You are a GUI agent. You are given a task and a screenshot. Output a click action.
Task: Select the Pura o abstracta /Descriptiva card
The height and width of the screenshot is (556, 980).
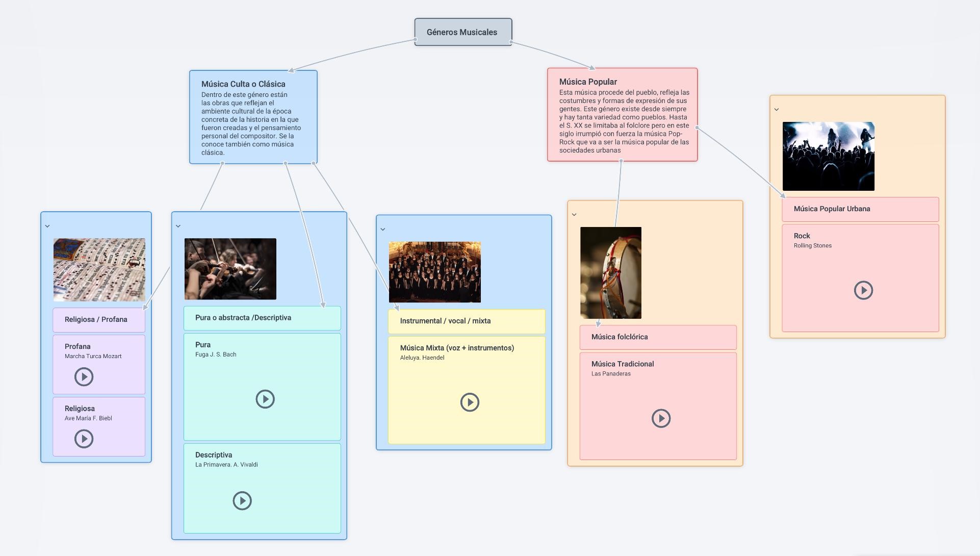[262, 318]
